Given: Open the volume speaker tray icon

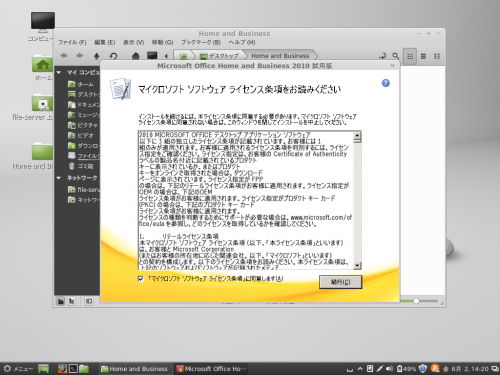Looking at the screenshot, I should pos(389,369).
